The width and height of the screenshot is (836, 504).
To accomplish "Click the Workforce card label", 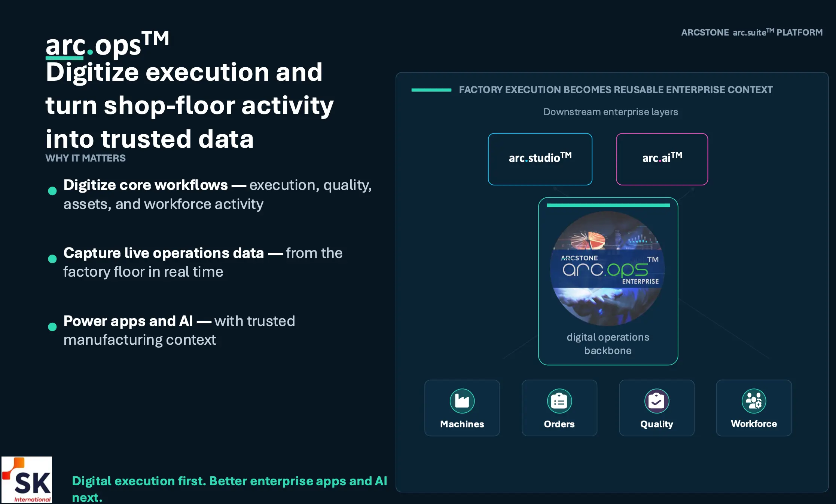I will [754, 424].
